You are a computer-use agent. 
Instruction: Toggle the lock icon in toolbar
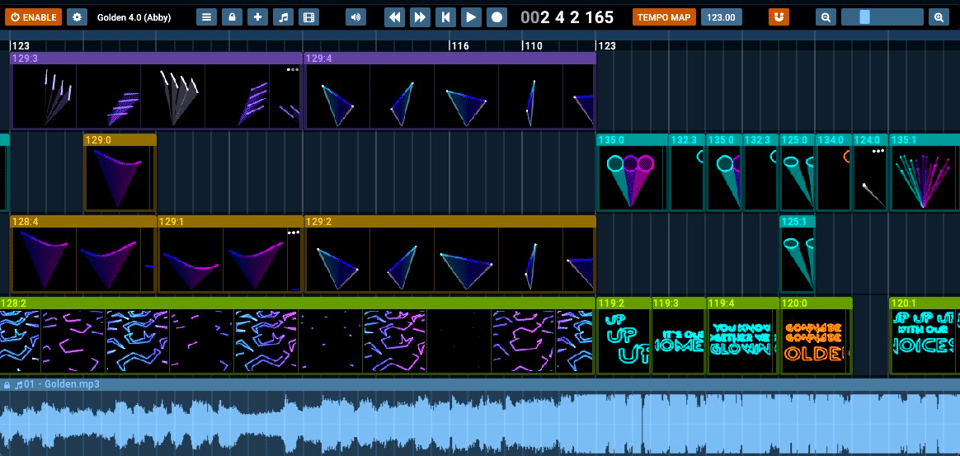[232, 17]
